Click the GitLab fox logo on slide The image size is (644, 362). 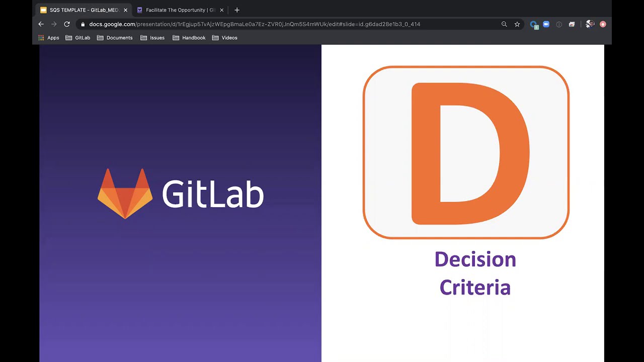coord(125,194)
